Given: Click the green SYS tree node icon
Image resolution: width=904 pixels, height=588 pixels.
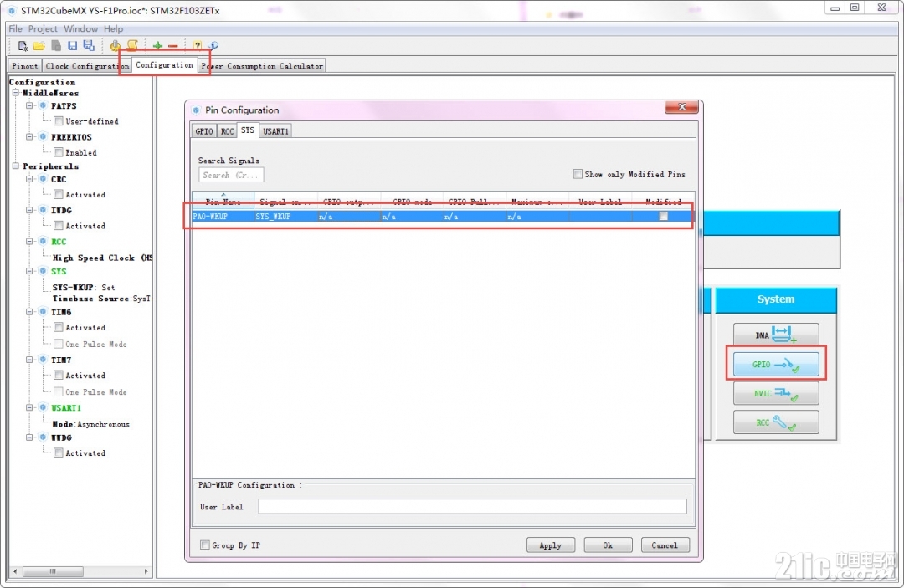Looking at the screenshot, I should (43, 271).
